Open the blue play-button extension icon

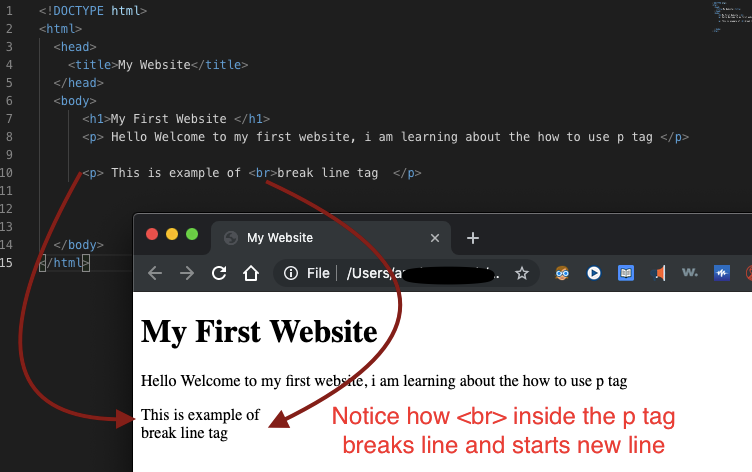(x=594, y=273)
